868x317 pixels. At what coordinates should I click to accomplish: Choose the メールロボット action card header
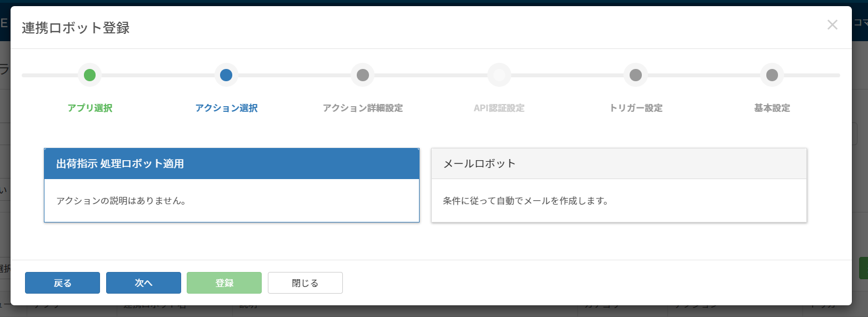tap(619, 164)
